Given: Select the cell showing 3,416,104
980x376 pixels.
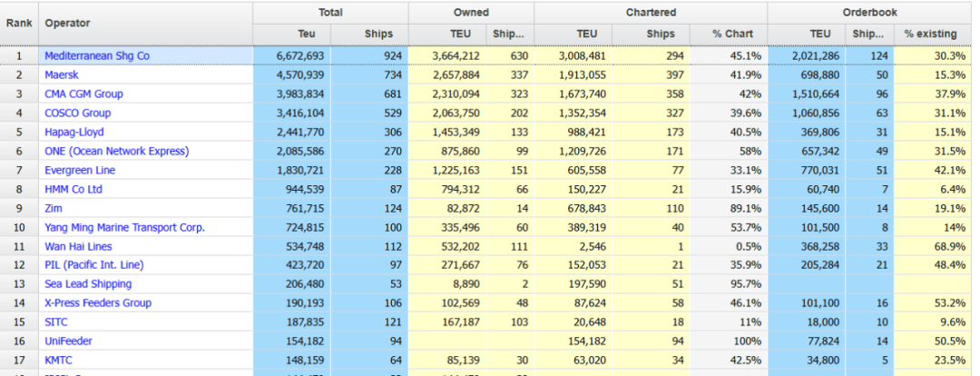Looking at the screenshot, I should coord(292,114).
